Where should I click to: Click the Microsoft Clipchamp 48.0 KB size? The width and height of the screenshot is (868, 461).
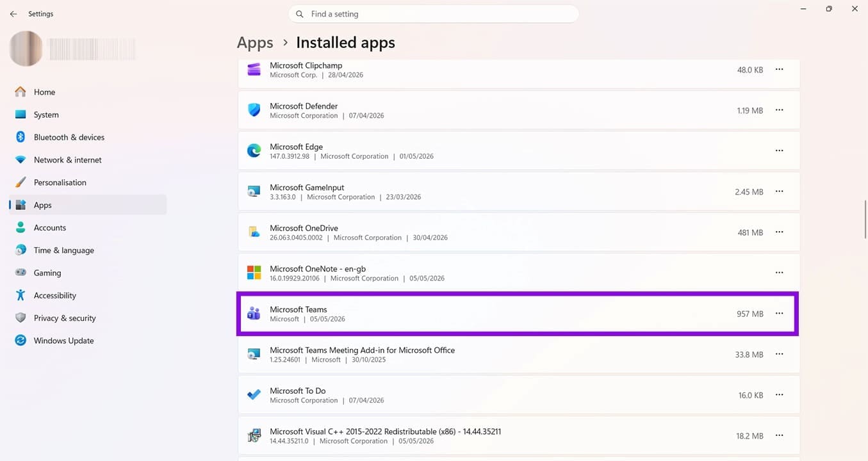coord(750,70)
